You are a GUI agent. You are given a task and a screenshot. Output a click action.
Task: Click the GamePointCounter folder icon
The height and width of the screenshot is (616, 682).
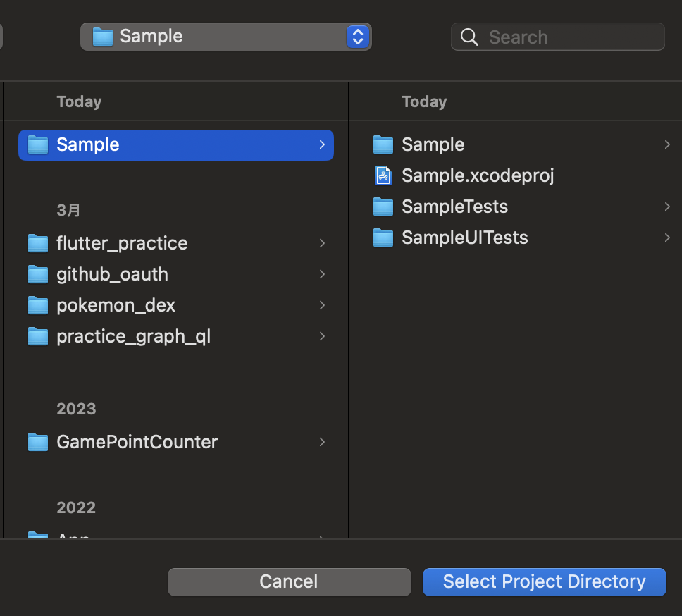(x=37, y=442)
